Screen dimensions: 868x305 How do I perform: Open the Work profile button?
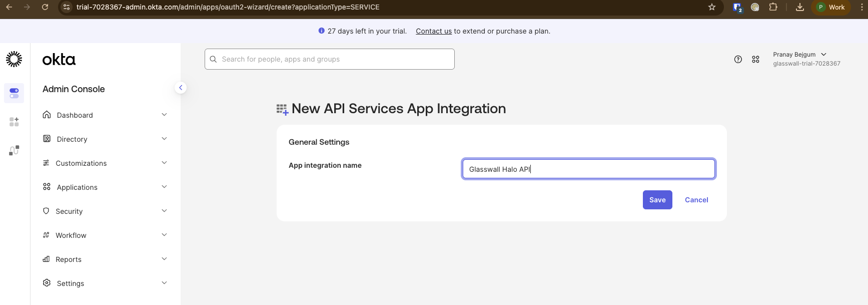pyautogui.click(x=831, y=7)
